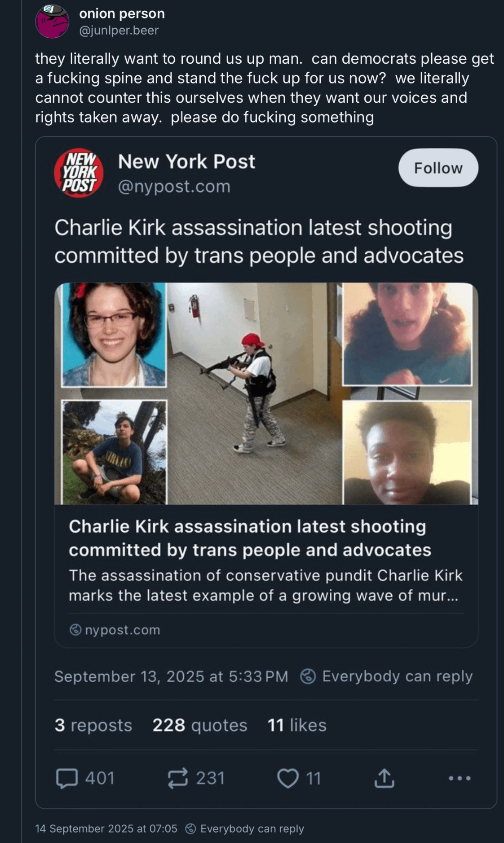View the 3 reposts list
504x843 pixels.
point(93,725)
